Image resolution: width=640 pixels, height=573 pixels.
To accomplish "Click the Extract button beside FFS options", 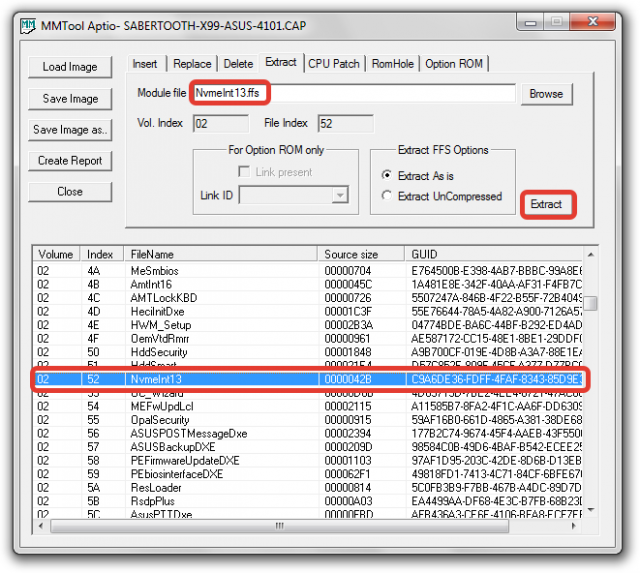I will coord(547,204).
